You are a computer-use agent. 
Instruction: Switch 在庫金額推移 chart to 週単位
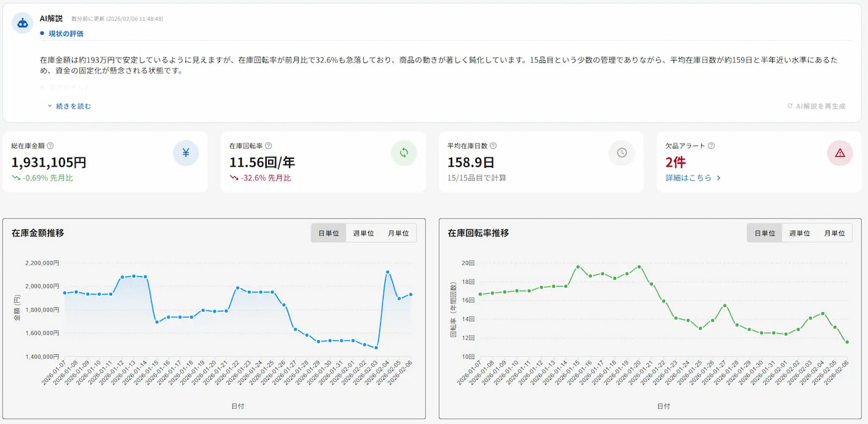coord(363,233)
